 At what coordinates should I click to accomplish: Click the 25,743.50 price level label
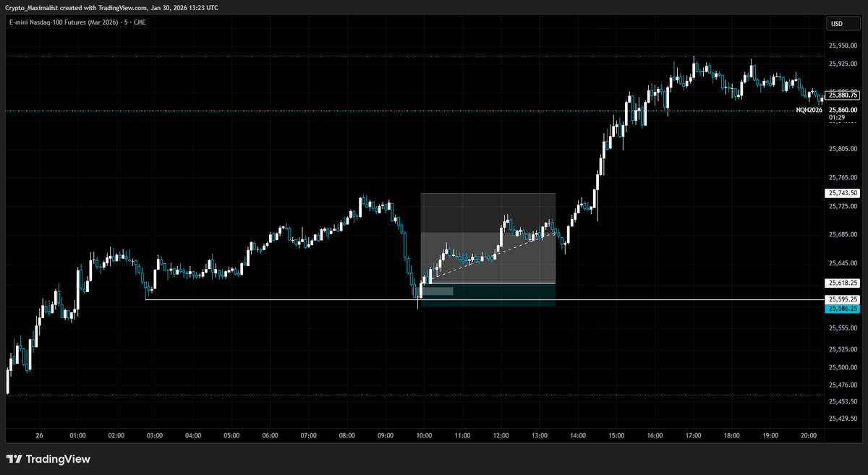(841, 193)
